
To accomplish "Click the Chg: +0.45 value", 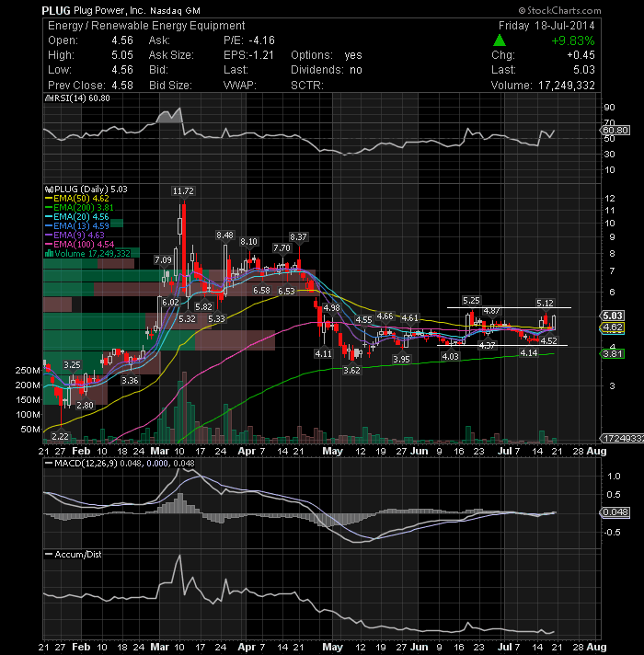I will click(543, 55).
